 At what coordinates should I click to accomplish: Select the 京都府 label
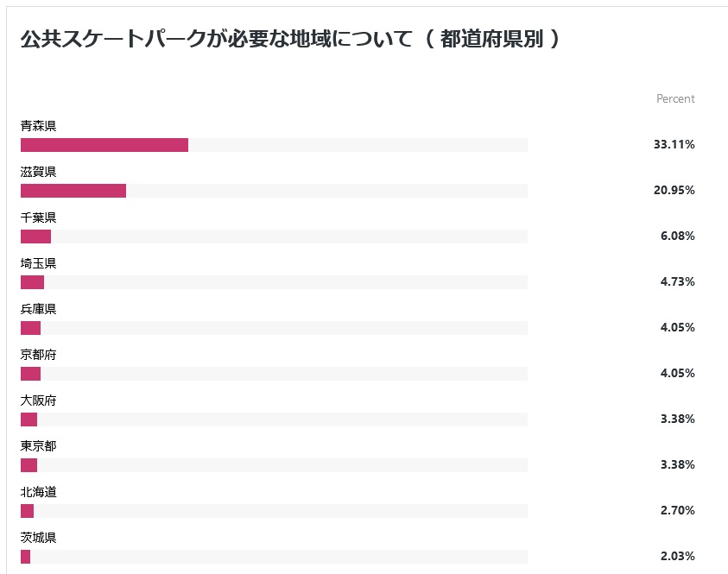39,355
